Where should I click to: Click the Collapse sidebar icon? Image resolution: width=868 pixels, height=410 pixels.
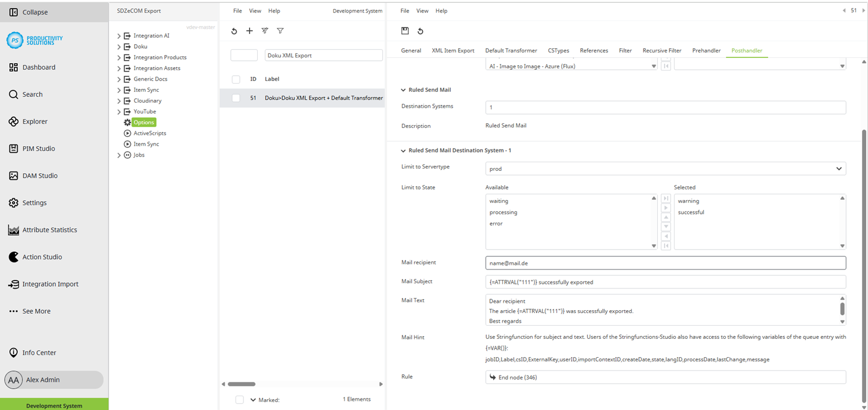pyautogui.click(x=14, y=12)
